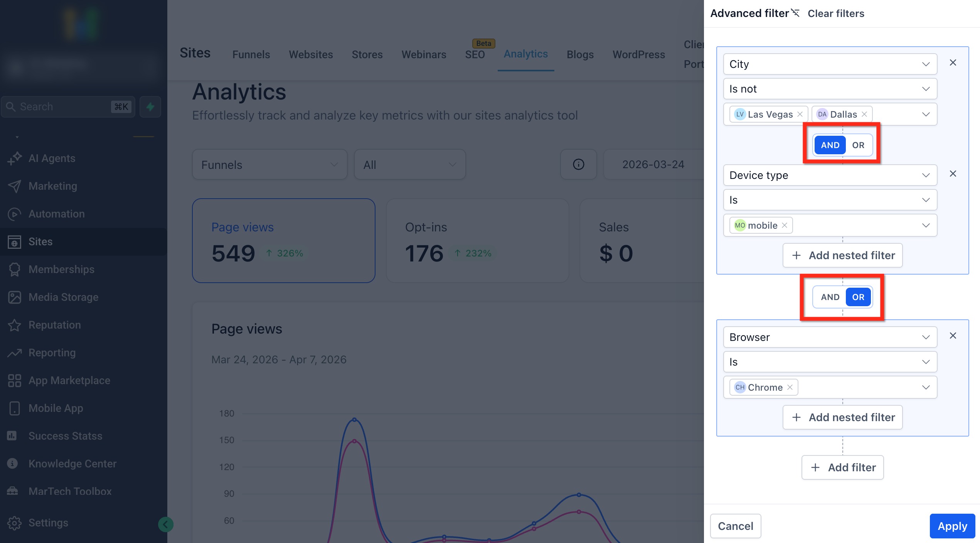Click the info circle icon

point(578,165)
